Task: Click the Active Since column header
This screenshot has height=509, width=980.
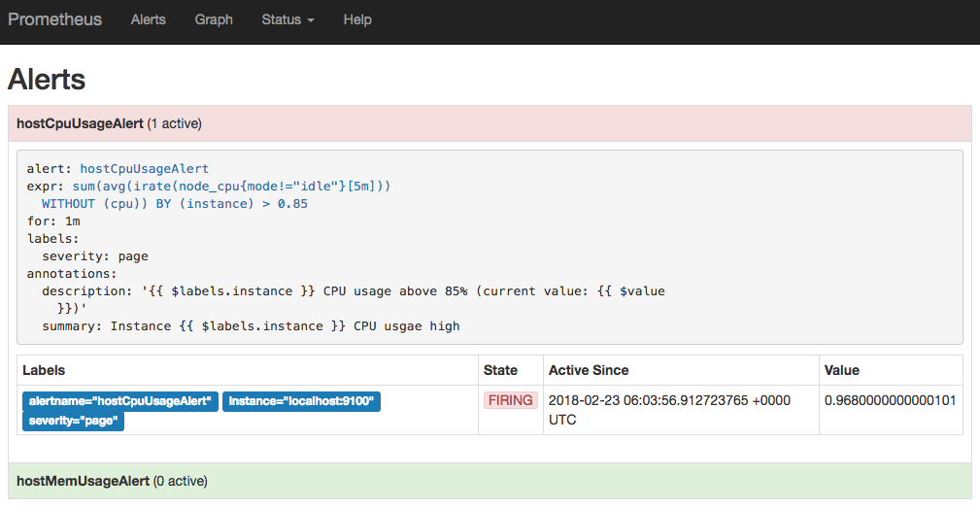Action: (x=589, y=370)
